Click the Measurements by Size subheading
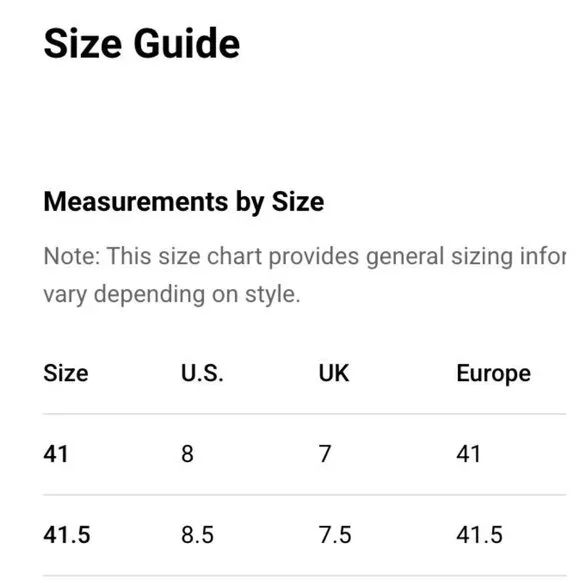This screenshot has width=580, height=580. 184,202
